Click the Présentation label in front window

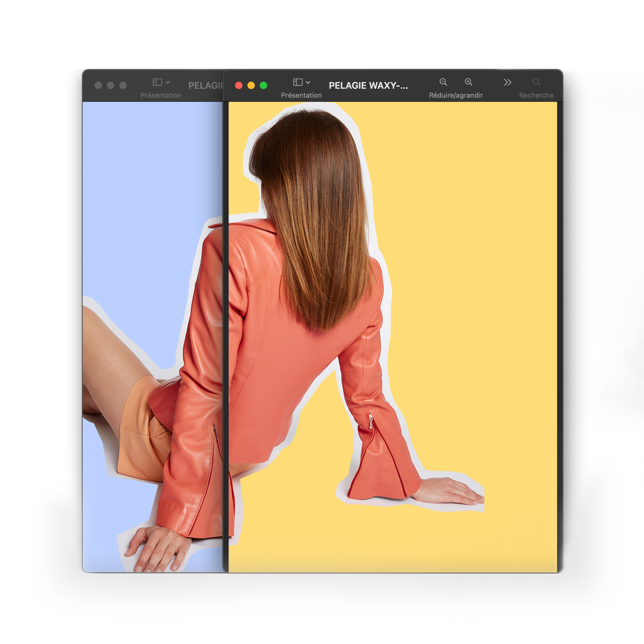tap(301, 95)
